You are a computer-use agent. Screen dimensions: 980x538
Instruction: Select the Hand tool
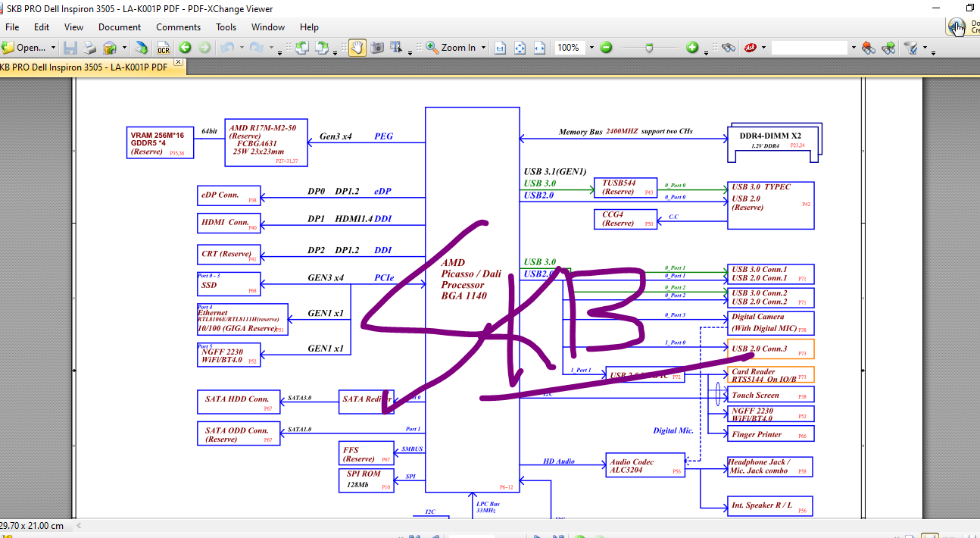point(357,48)
